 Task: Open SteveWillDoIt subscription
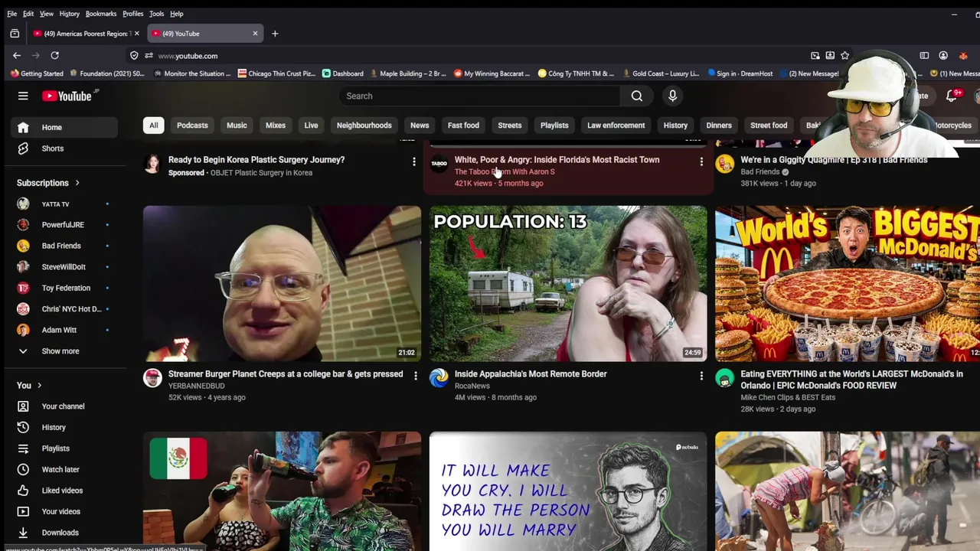(64, 267)
